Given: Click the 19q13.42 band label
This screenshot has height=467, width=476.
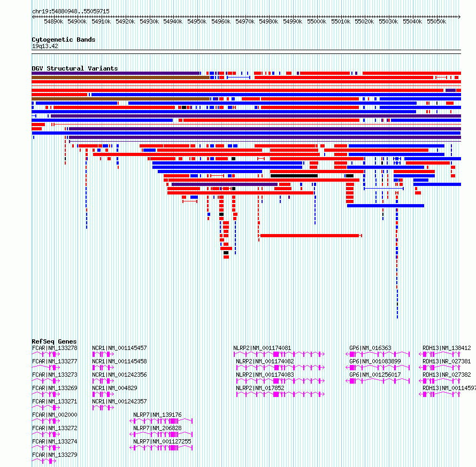Looking at the screenshot, I should point(45,46).
